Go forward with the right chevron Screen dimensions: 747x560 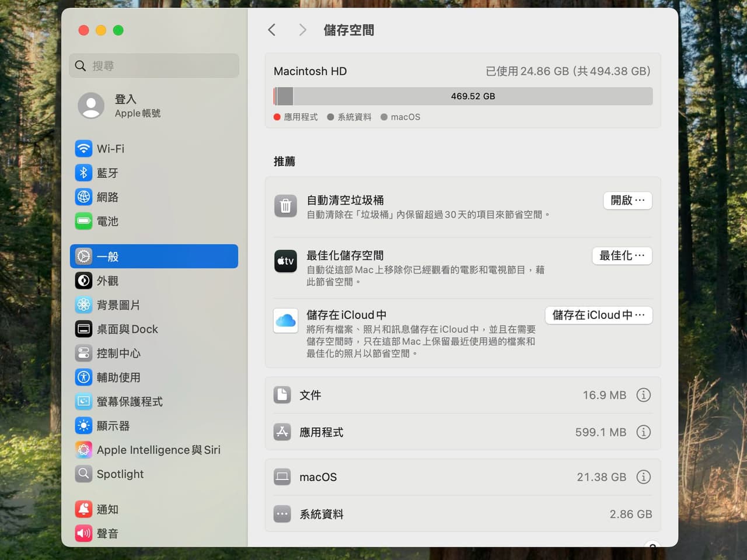point(302,30)
